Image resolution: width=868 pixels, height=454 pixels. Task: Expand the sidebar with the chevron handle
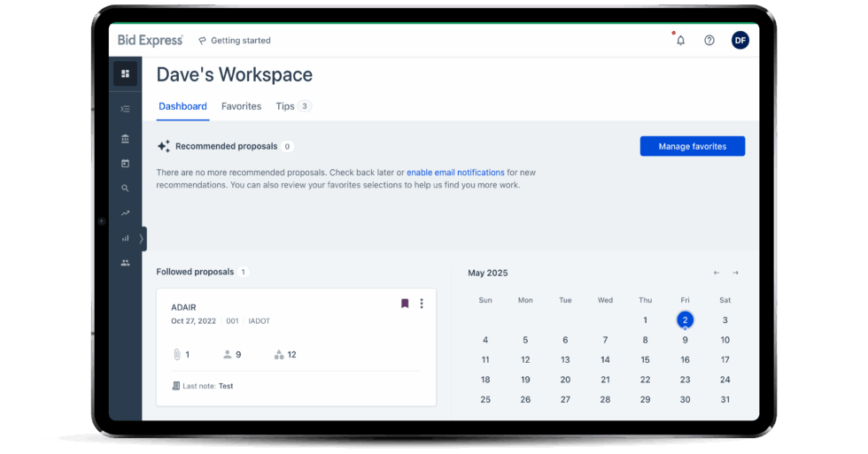click(x=142, y=238)
